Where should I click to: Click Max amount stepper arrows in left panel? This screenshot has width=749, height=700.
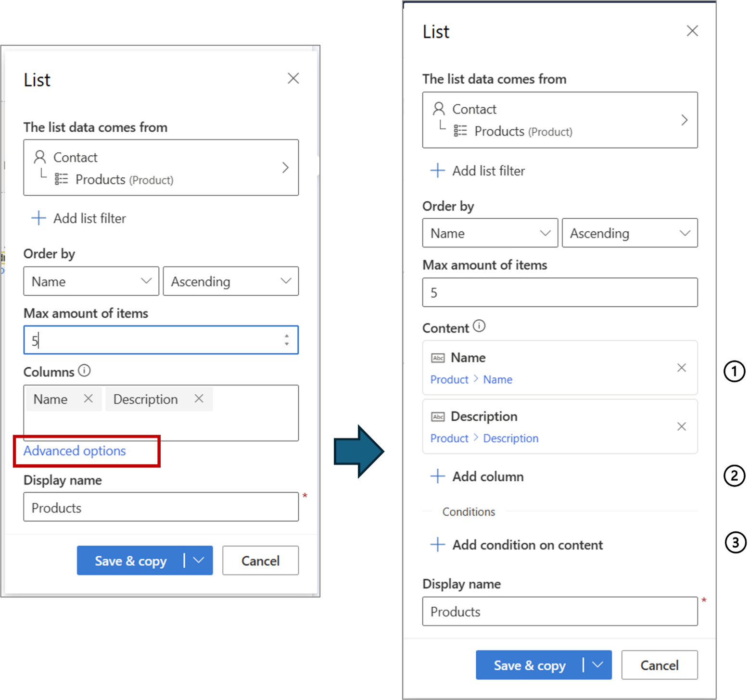pos(287,340)
